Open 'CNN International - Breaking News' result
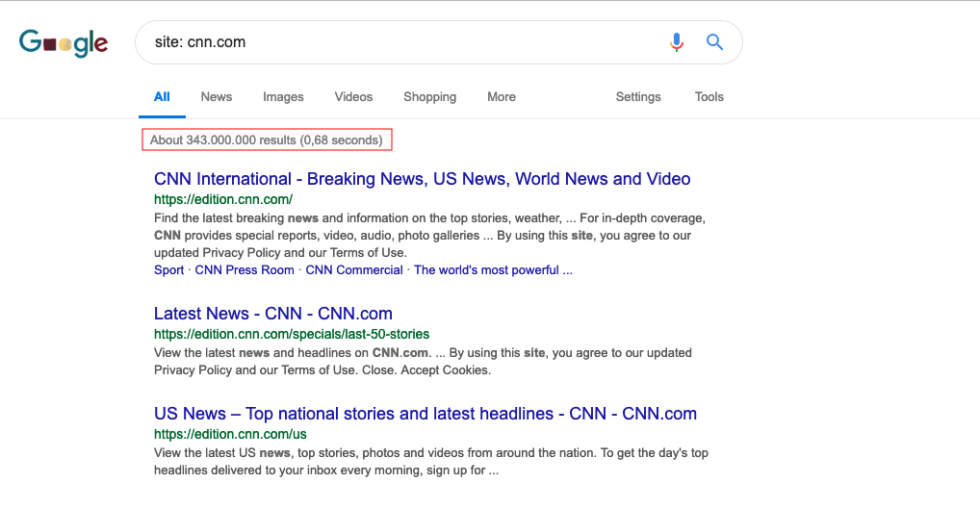Viewport: 980px width, 508px height. pos(422,179)
